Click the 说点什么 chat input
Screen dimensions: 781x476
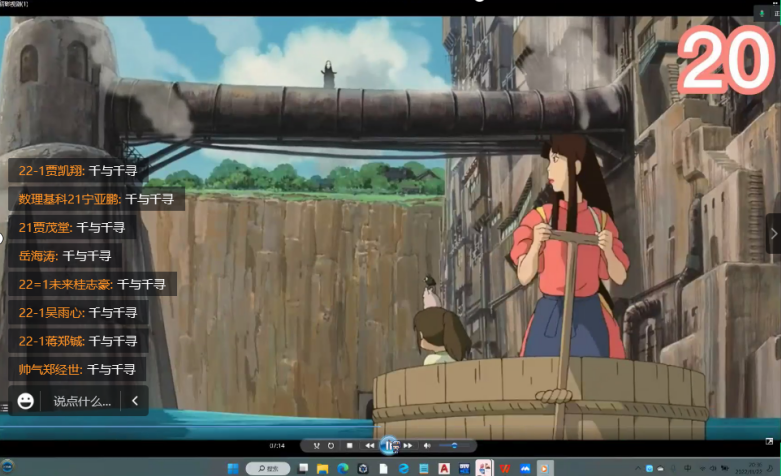82,401
